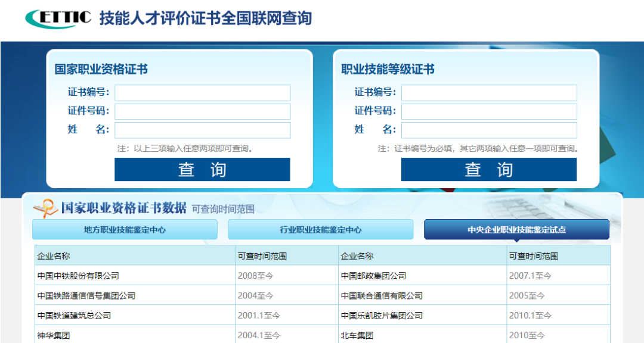Click the magnifier icon beside 国家职业资格证书数据
Screen dimensions: 644x343
pyautogui.click(x=45, y=208)
